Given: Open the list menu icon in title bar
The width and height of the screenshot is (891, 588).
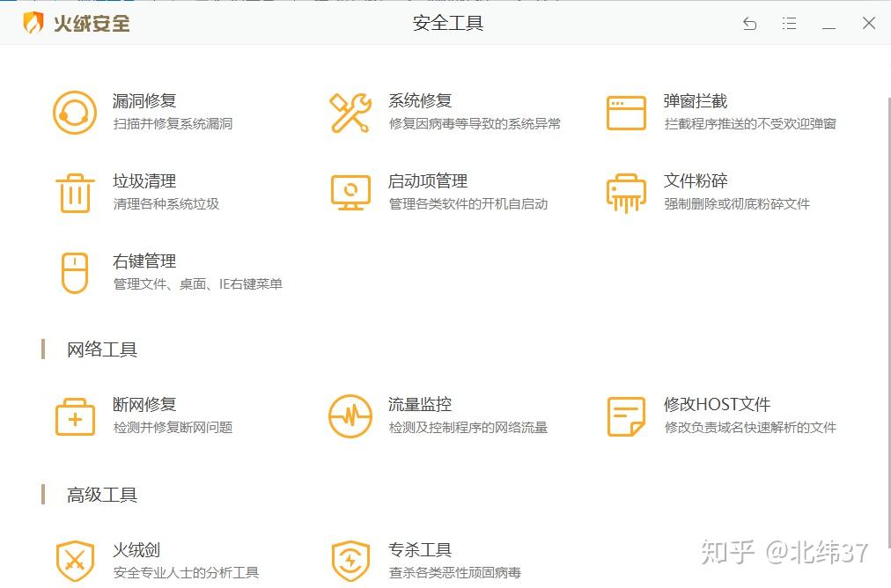Looking at the screenshot, I should pyautogui.click(x=789, y=23).
